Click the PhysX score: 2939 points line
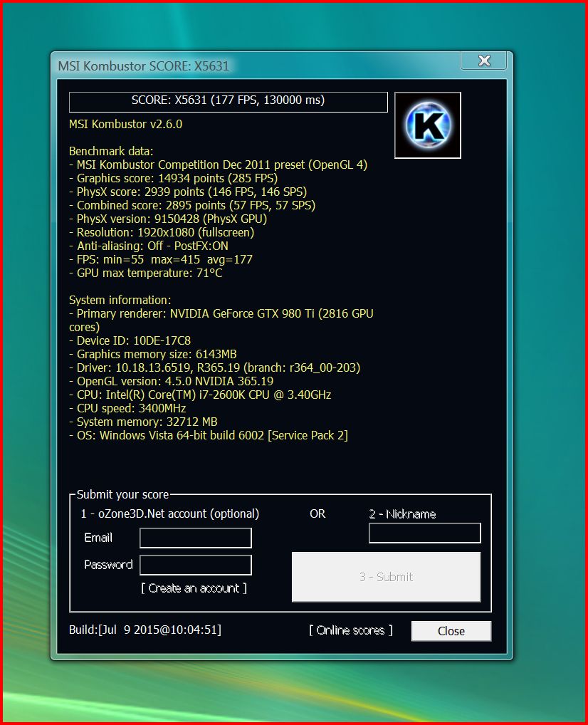Screen dimensions: 588x725 (188, 192)
